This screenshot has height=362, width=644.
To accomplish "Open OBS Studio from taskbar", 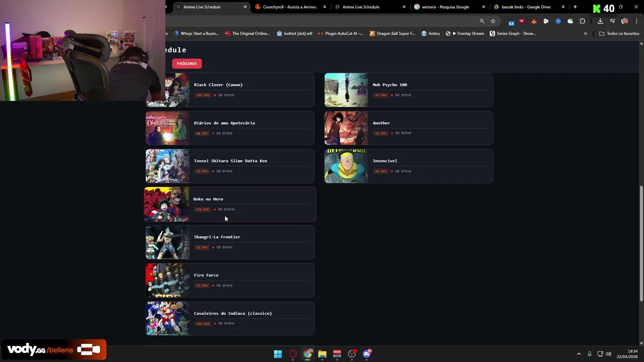I will (352, 354).
